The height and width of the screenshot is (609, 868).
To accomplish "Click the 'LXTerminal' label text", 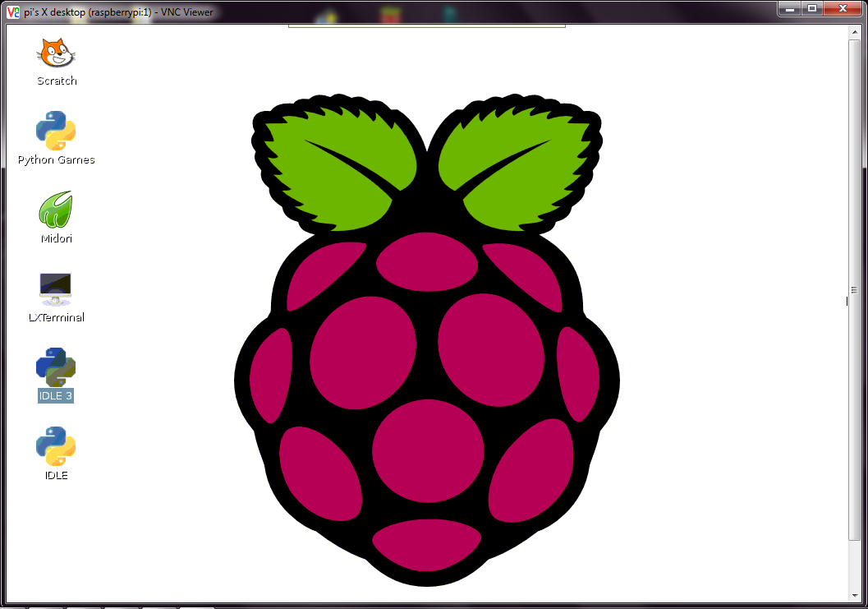I will click(57, 317).
